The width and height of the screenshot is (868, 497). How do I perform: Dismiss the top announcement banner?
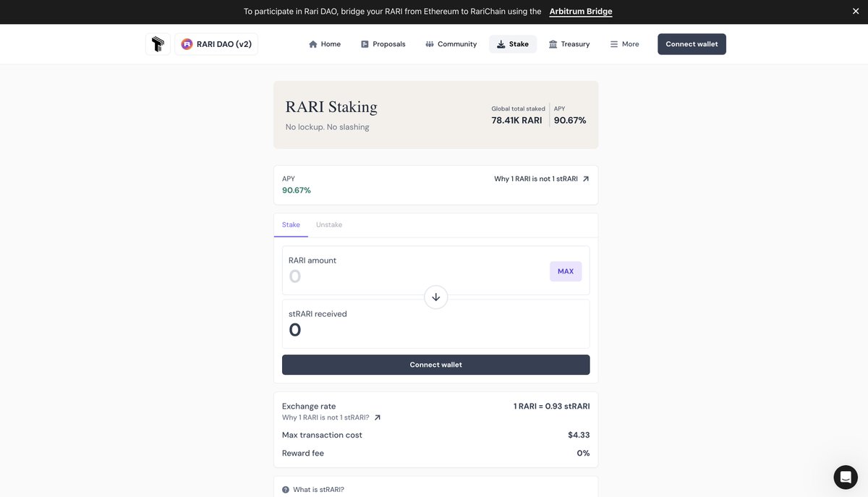(856, 12)
